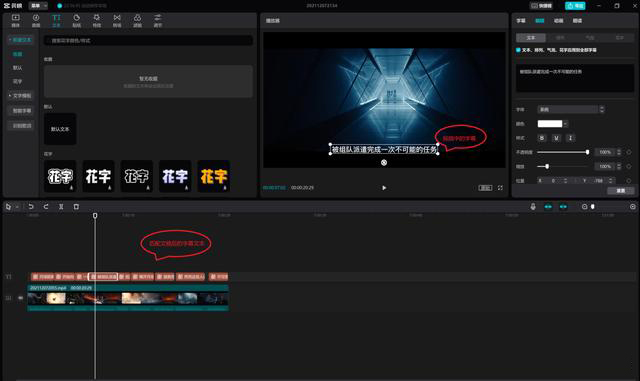Viewport: 640px width, 381px height.
Task: Click the search text styles field
Action: click(148, 40)
